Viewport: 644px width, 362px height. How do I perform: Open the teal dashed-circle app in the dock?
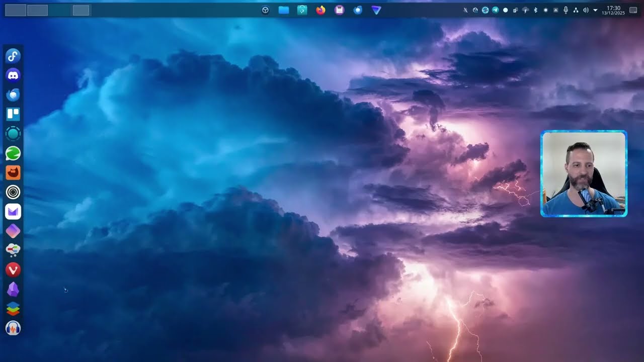point(13,133)
